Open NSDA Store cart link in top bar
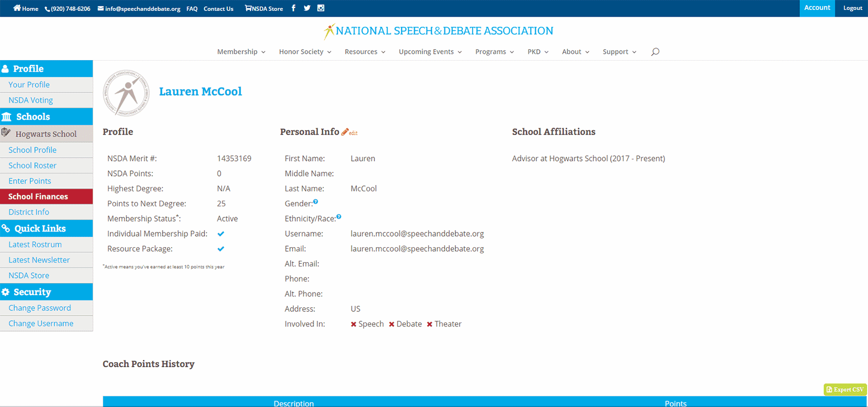 264,9
